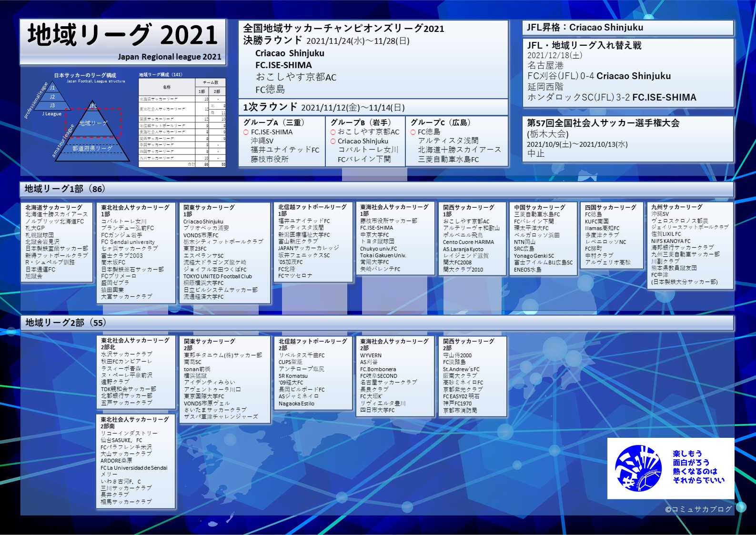Viewport: 756px width, 535px height.
Task: Click Tokai Gakuen Univ. in Tokai 1部
Action: point(383,255)
